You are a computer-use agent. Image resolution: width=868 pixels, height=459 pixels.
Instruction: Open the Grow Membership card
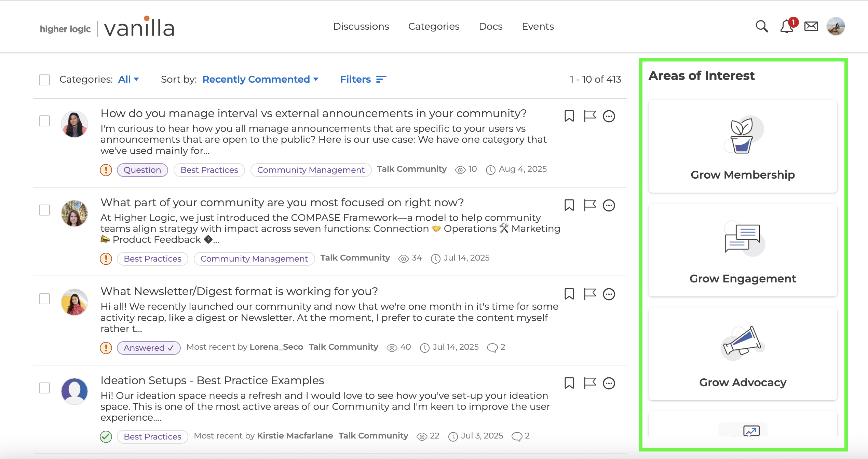pos(743,146)
